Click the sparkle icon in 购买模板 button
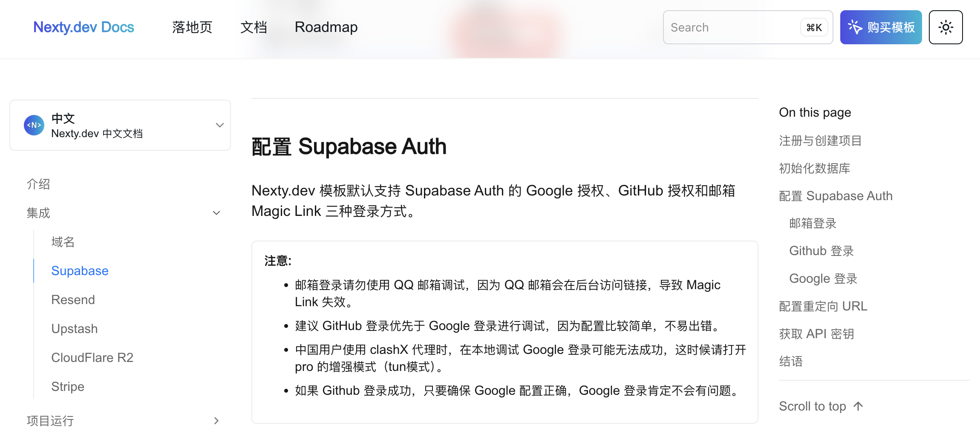980x448 pixels. coord(855,27)
